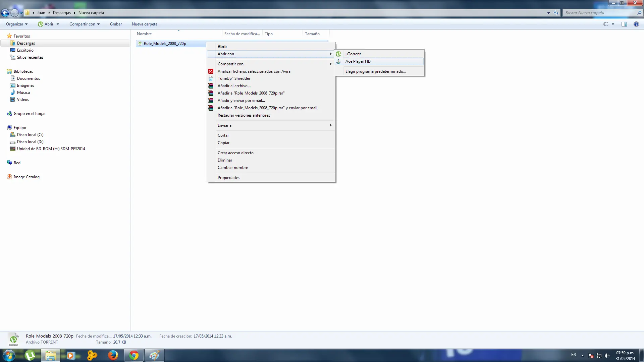Choose Propiedades in the context menu
The height and width of the screenshot is (362, 644).
(x=271, y=178)
